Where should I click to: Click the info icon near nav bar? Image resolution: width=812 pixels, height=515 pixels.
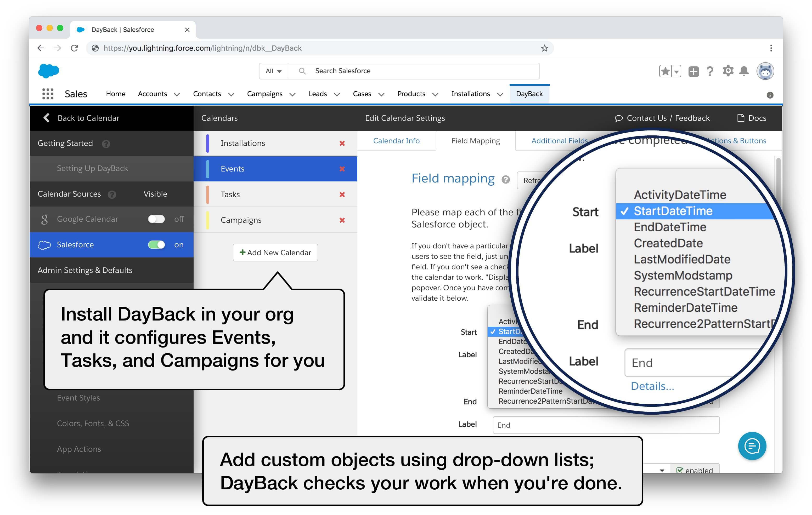tap(770, 95)
